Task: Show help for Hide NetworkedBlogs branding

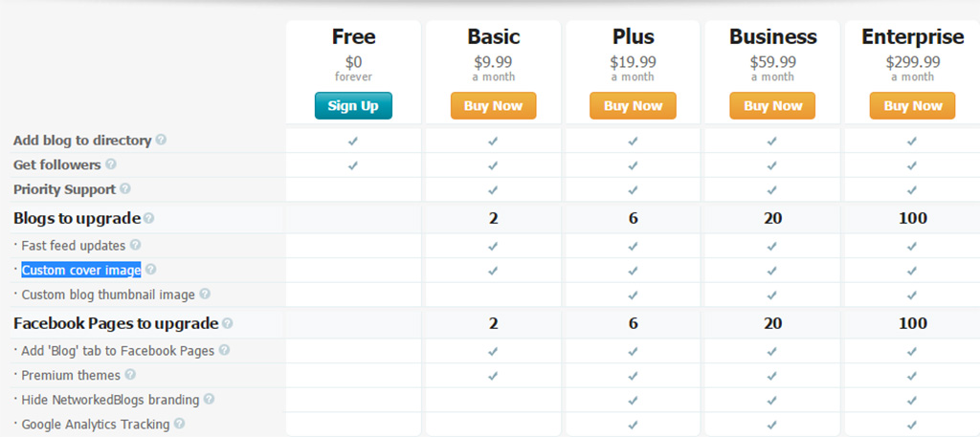Action: [209, 399]
